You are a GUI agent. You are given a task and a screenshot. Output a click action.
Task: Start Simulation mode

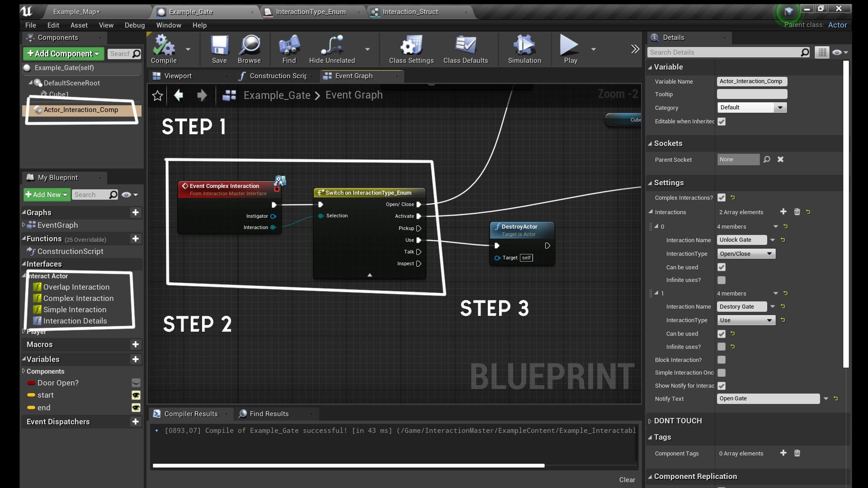click(x=524, y=49)
